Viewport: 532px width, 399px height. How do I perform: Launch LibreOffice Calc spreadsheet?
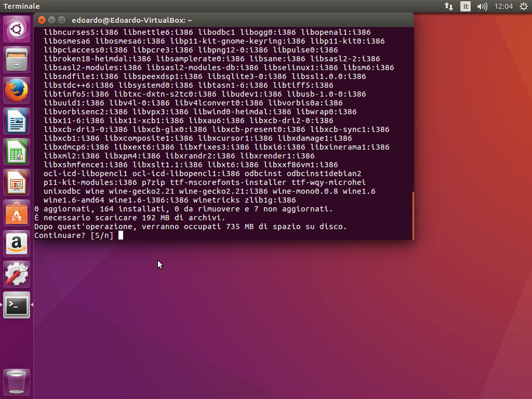click(17, 152)
